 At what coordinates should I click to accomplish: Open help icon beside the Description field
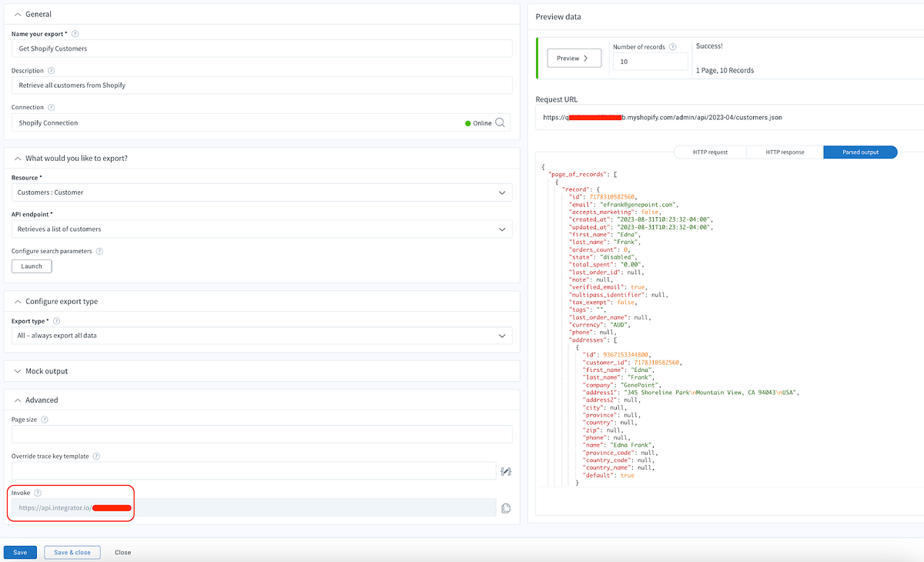click(x=50, y=69)
